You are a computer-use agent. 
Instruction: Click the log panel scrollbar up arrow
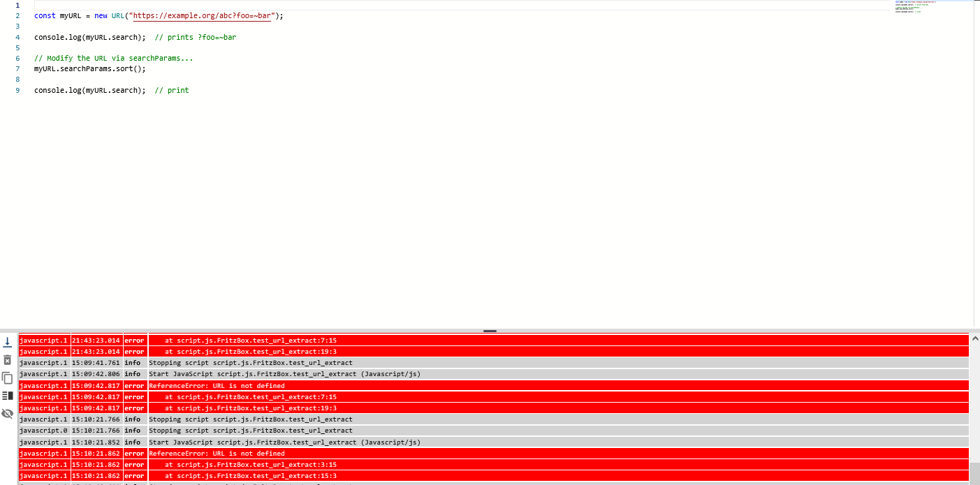pos(974,338)
